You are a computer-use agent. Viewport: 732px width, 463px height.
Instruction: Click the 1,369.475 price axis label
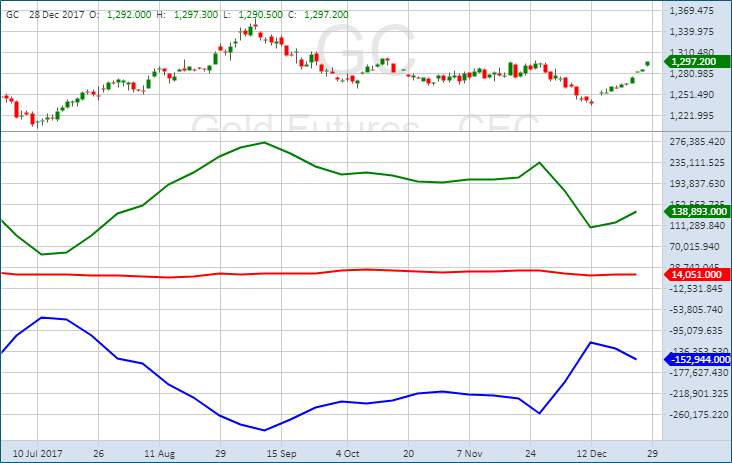(691, 10)
